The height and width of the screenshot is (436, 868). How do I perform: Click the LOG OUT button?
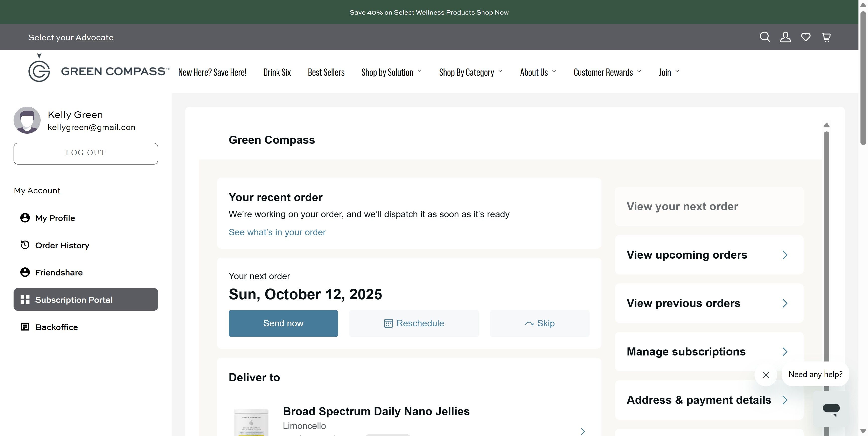(86, 154)
